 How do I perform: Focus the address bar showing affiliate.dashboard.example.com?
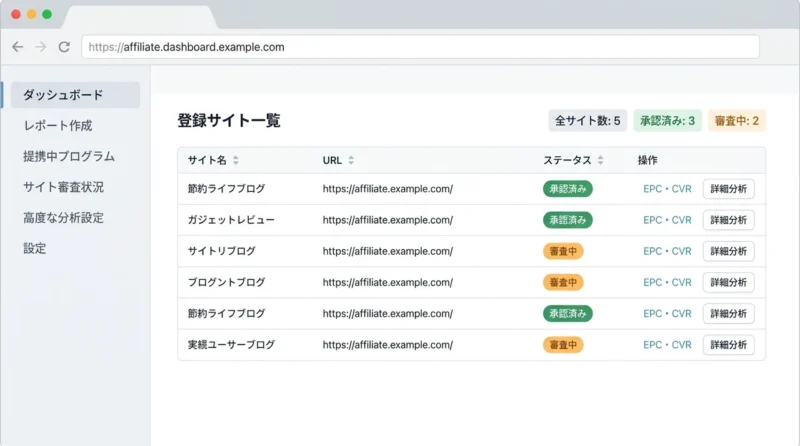tap(420, 47)
